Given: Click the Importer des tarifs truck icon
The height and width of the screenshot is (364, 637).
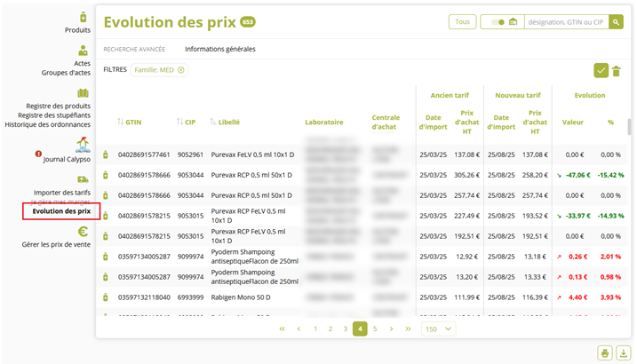Looking at the screenshot, I should click(83, 179).
